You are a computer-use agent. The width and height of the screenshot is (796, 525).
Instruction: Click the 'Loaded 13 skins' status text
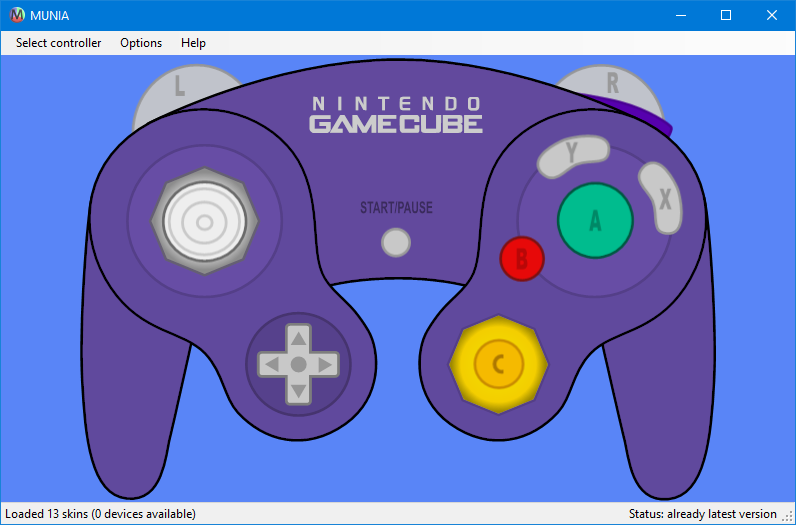coord(100,514)
